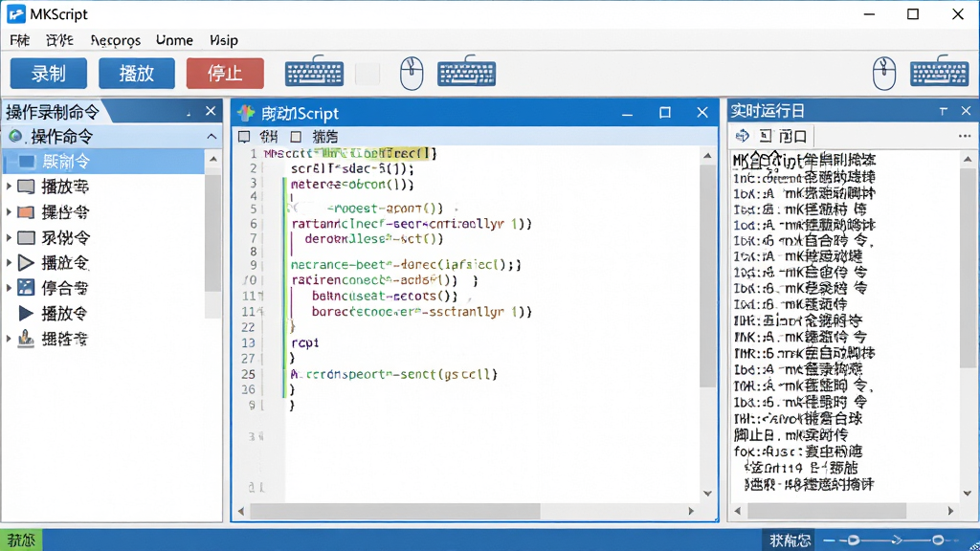This screenshot has width=980, height=551.
Task: Open the first menu in the menu bar
Action: pyautogui.click(x=19, y=40)
